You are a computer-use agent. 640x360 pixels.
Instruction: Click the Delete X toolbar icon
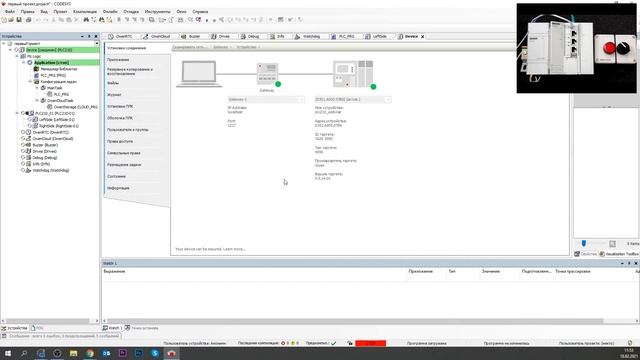pyautogui.click(x=76, y=20)
